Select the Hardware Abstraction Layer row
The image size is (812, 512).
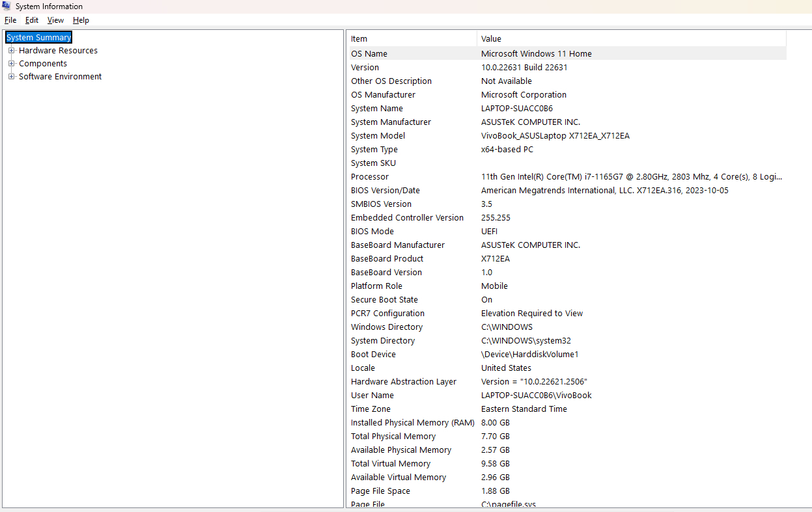(x=567, y=382)
